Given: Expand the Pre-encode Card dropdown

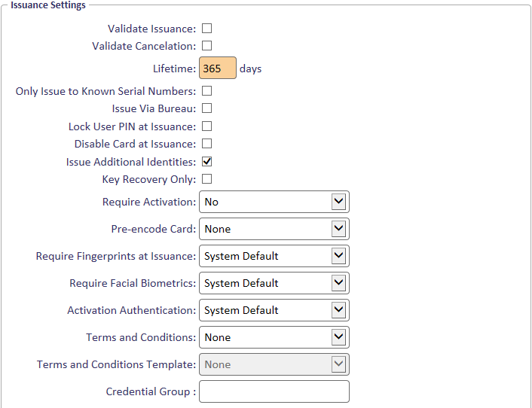Looking at the screenshot, I should [x=274, y=229].
